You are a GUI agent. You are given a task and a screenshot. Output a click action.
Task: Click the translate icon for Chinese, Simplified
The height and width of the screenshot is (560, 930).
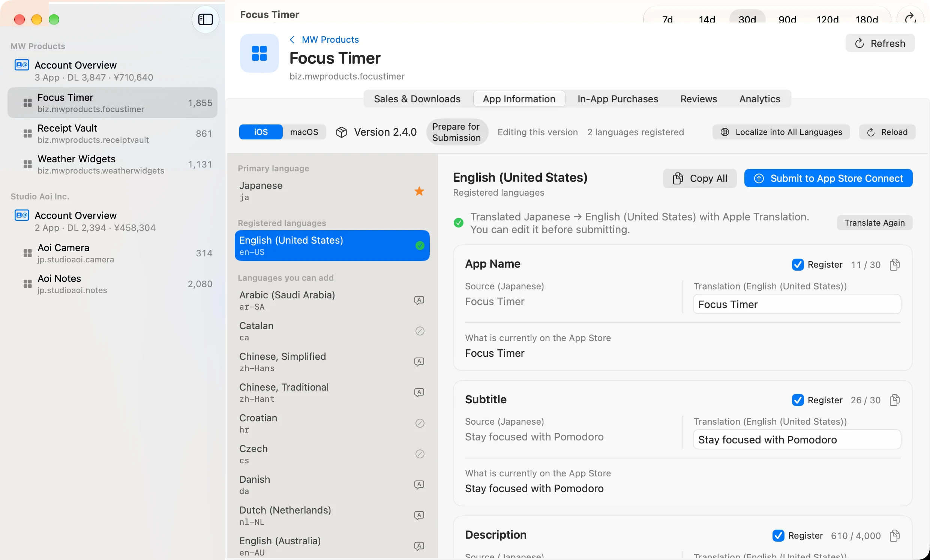pyautogui.click(x=419, y=362)
